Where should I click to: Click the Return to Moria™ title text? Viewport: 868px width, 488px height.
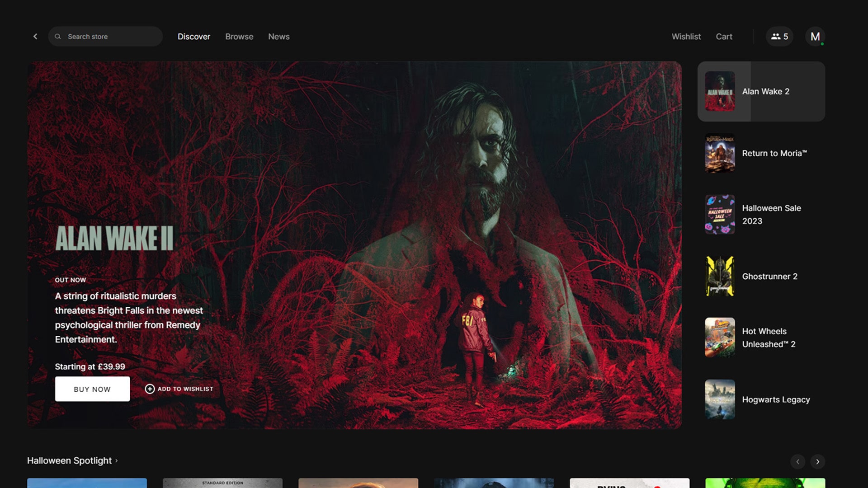[x=774, y=153]
